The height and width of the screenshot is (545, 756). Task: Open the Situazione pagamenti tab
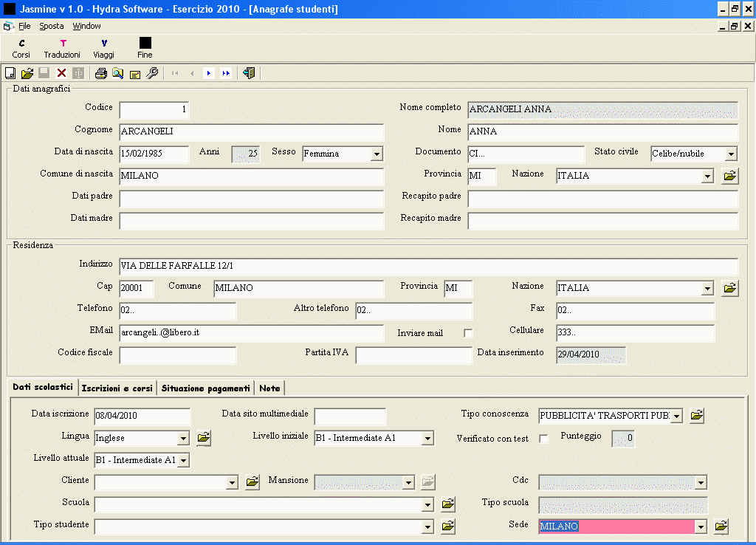206,388
